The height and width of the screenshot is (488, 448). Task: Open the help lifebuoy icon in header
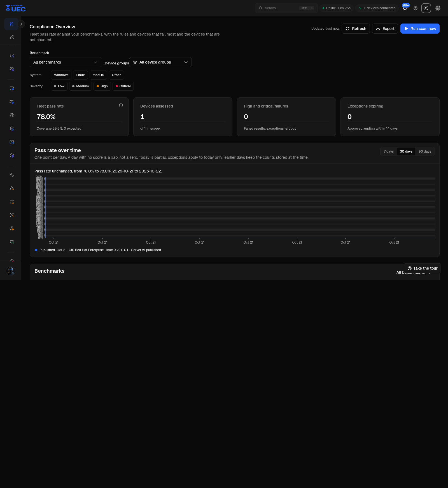click(416, 8)
